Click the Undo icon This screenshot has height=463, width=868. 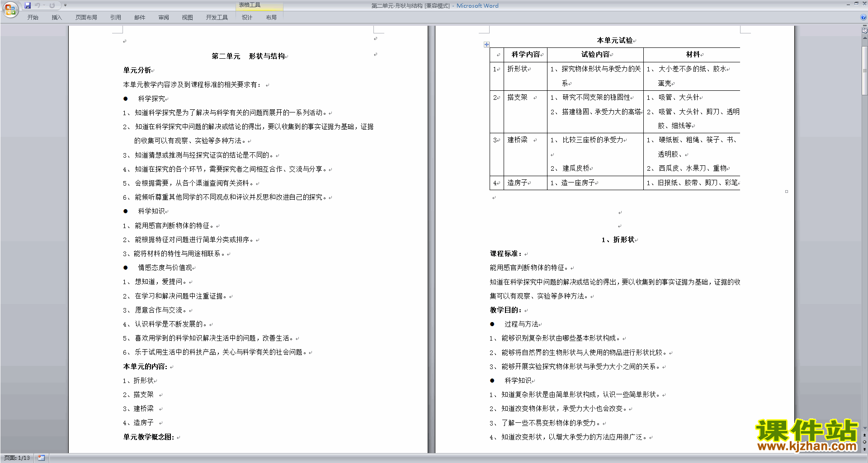click(38, 5)
